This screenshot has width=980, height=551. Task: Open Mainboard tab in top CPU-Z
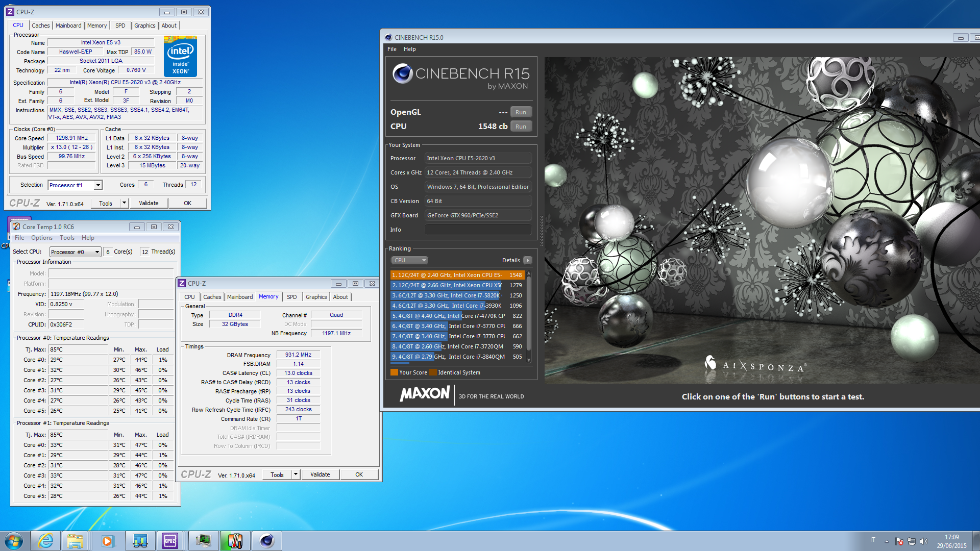point(68,26)
